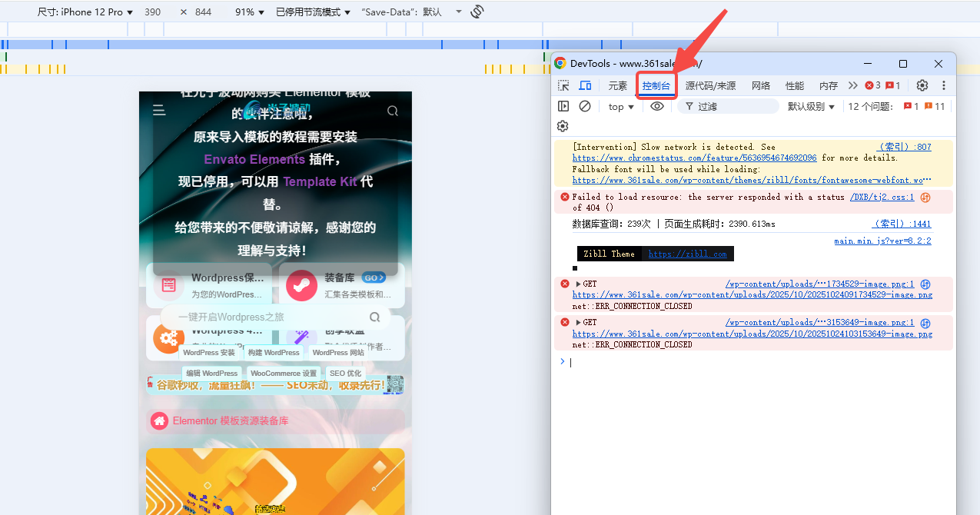Click the reload icon beside 3153649-image.png
This screenshot has width=980, height=515.
point(925,323)
